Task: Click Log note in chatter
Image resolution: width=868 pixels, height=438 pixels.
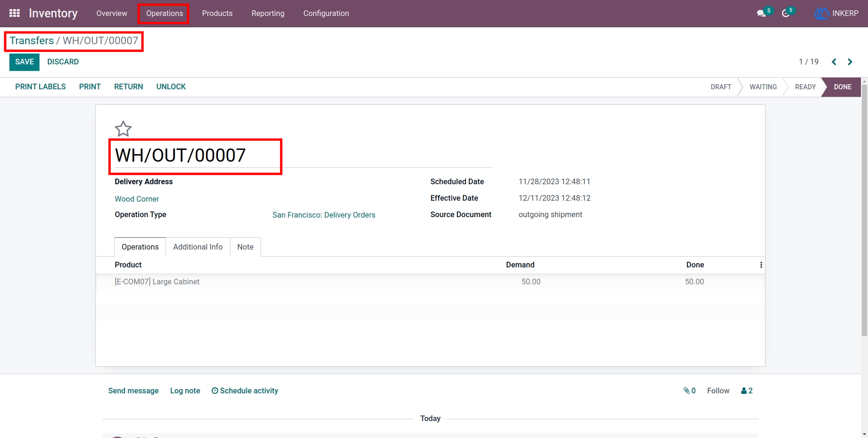Action: pos(185,391)
